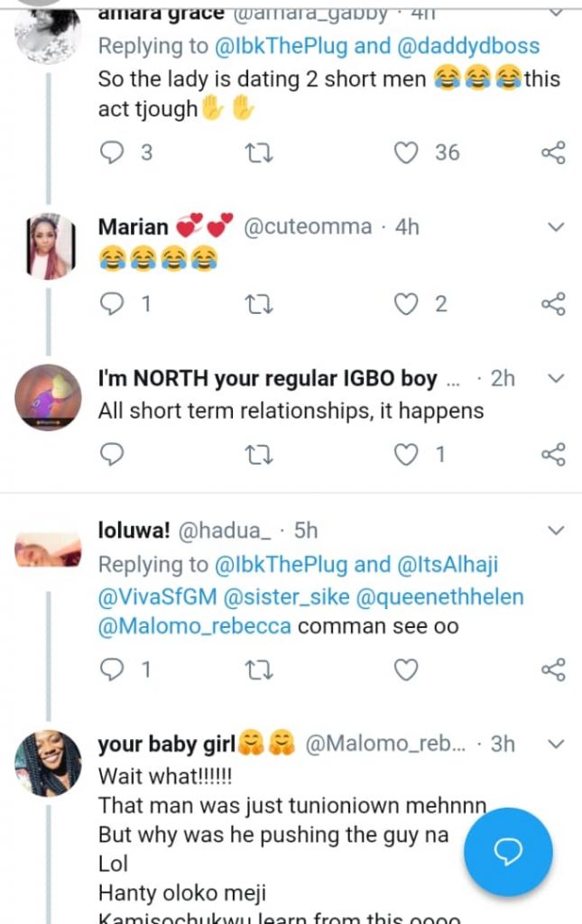This screenshot has width=582, height=924.
Task: Retweet the 'short term relationships' tweet
Action: point(259,455)
